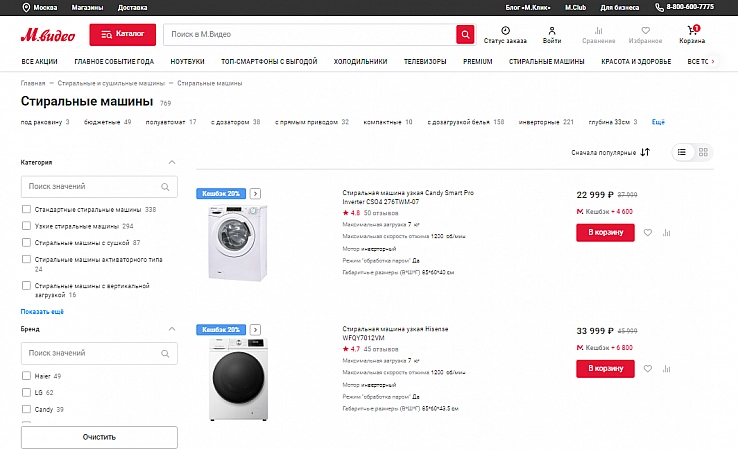Viewport: 738px width, 450px height.
Task: Open the Сравнение bar chart icon
Action: point(598,31)
